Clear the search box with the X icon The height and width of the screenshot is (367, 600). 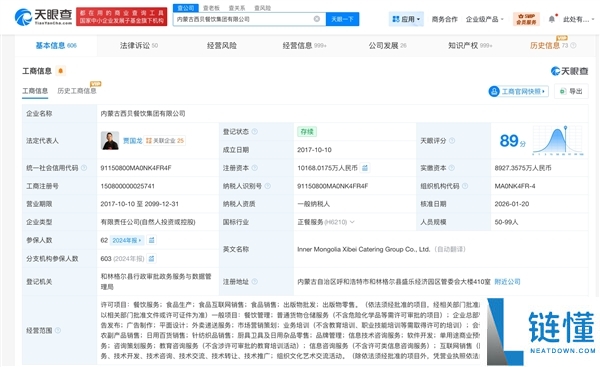pos(317,19)
